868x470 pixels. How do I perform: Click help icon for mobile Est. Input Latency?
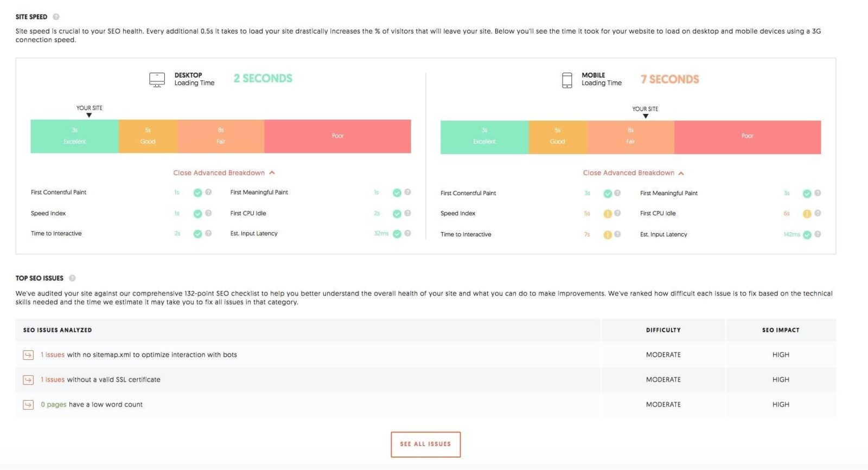[x=818, y=235]
